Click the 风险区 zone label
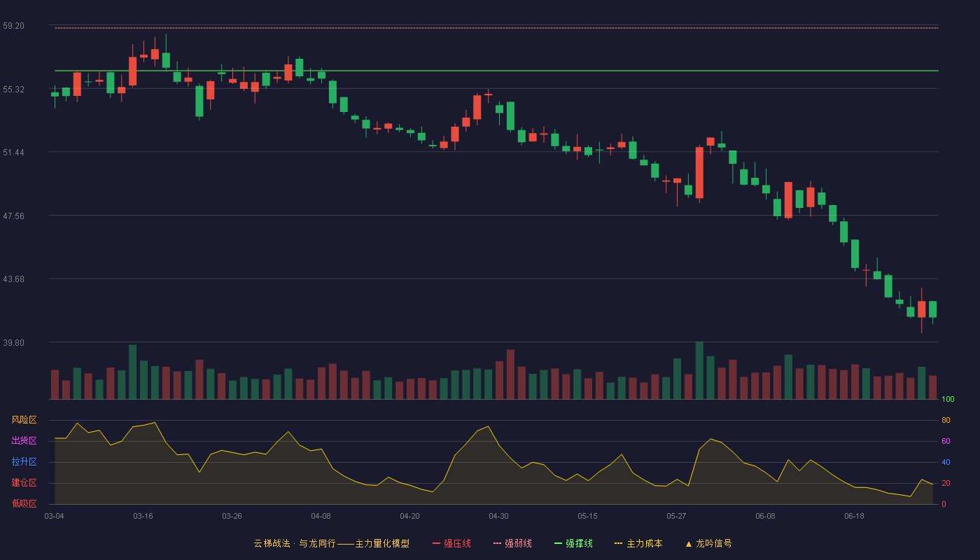 point(24,420)
